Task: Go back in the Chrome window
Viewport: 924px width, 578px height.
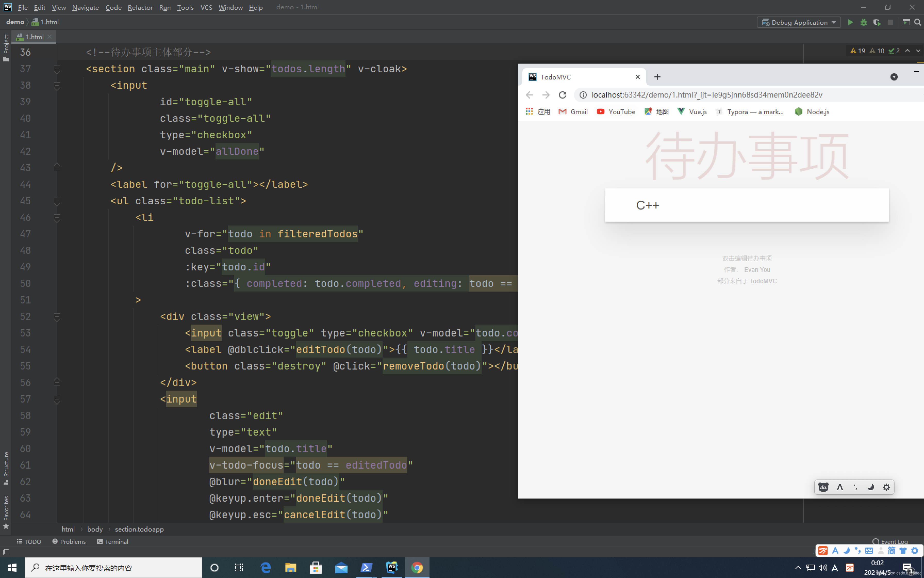Action: tap(529, 95)
